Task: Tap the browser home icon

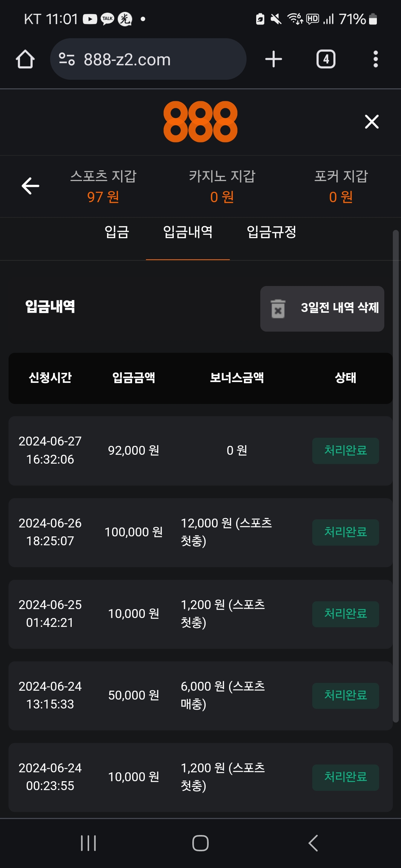Action: (x=25, y=59)
